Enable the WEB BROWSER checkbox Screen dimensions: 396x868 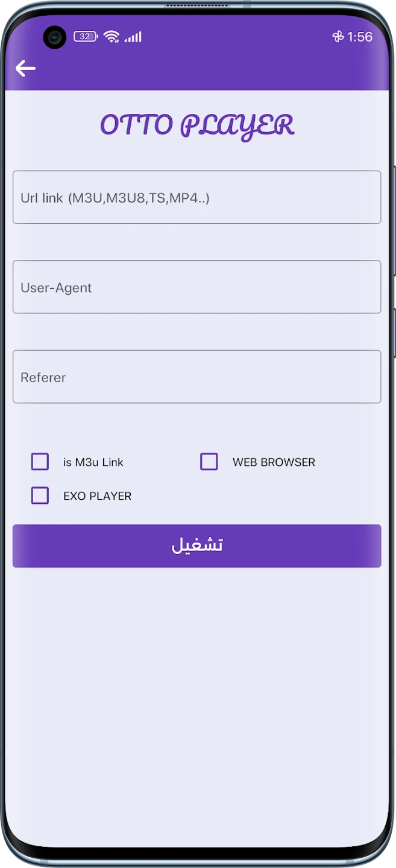(209, 462)
